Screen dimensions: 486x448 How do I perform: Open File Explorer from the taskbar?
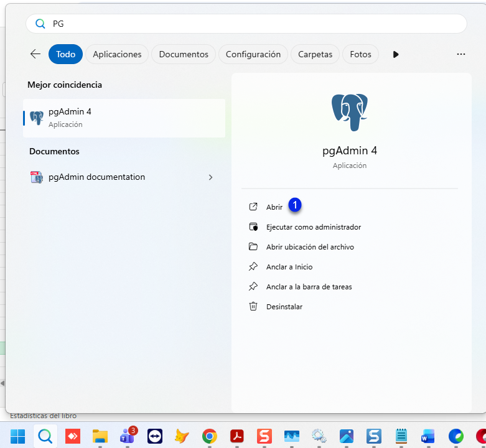click(100, 437)
